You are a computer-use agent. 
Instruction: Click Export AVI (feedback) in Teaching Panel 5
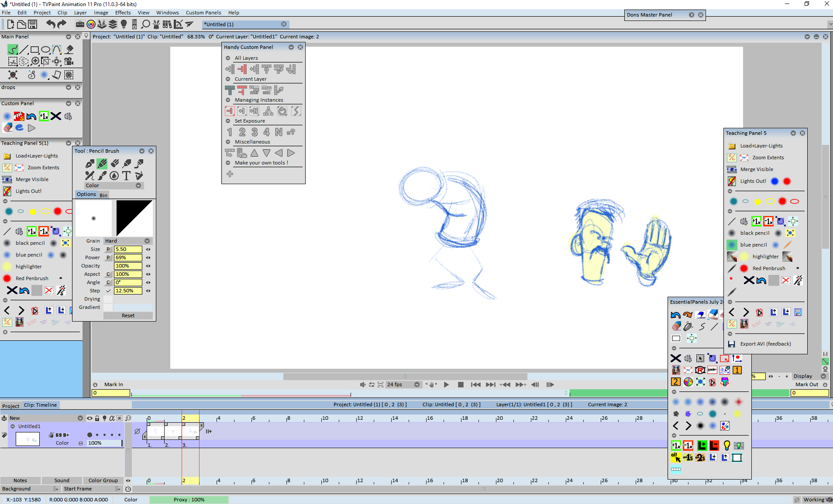pos(765,344)
